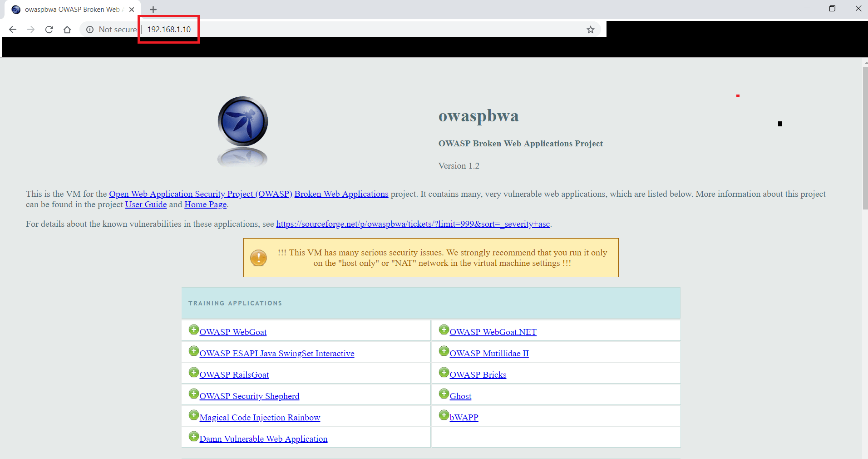Expand the Ghost entry
This screenshot has width=868, height=459.
(x=444, y=393)
